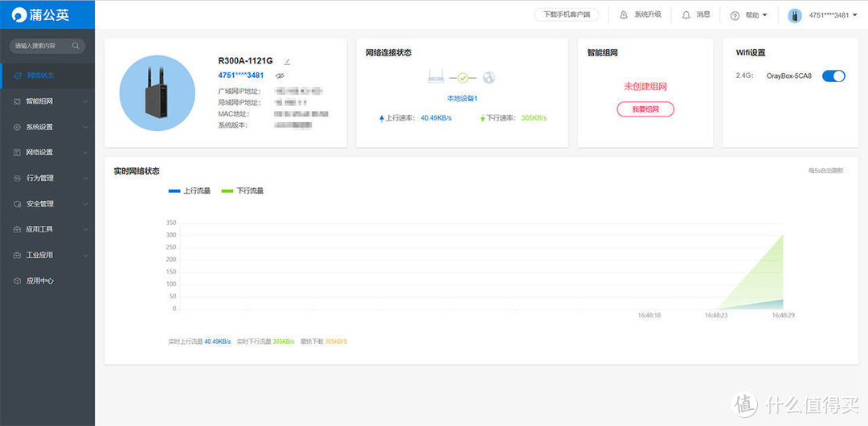This screenshot has height=426, width=868.
Task: Toggle the 2.4G OrayBox-5CA8 Wifi switch
Action: pyautogui.click(x=833, y=76)
